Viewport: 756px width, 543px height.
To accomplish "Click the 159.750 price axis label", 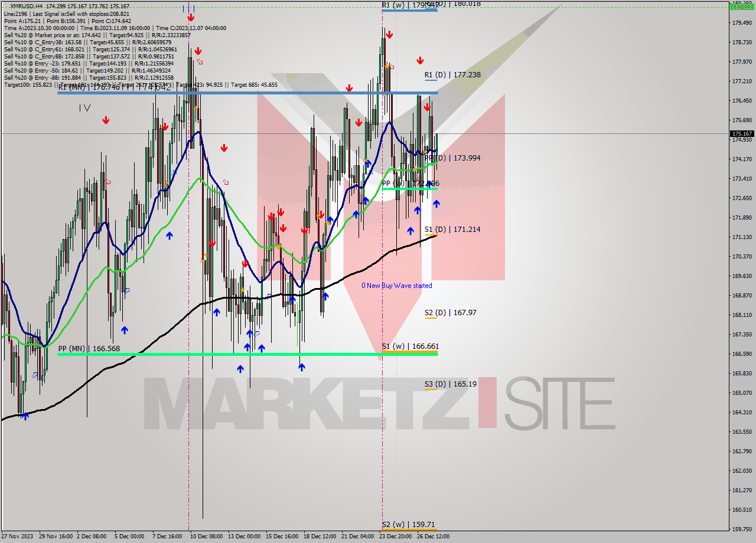I will tap(742, 529).
